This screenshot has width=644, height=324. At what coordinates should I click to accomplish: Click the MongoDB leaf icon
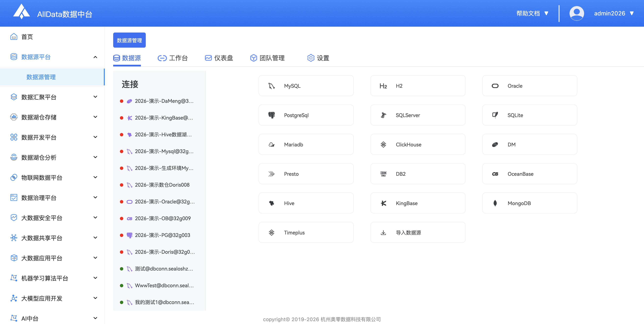click(x=495, y=203)
